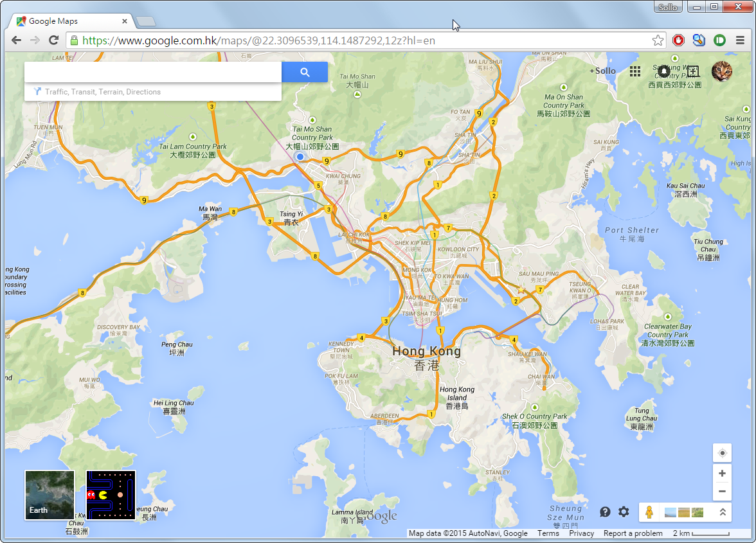The height and width of the screenshot is (543, 756).
Task: Open map settings gear
Action: (x=624, y=512)
